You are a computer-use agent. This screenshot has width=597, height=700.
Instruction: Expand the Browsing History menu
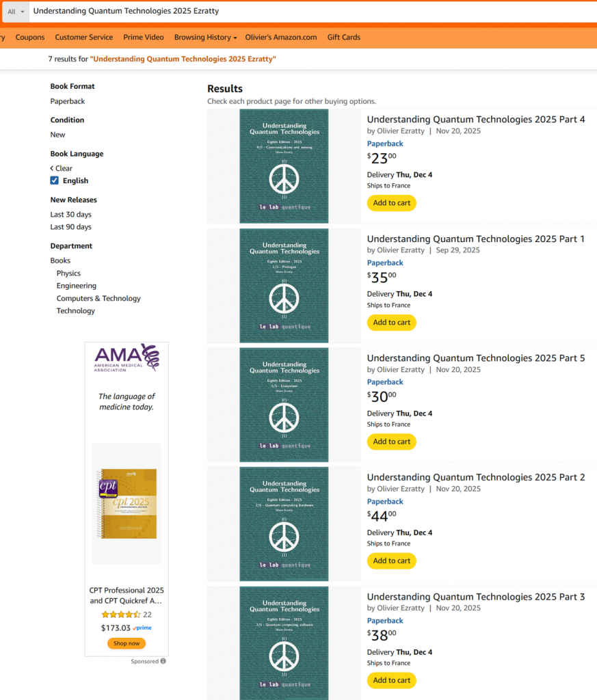(x=205, y=38)
